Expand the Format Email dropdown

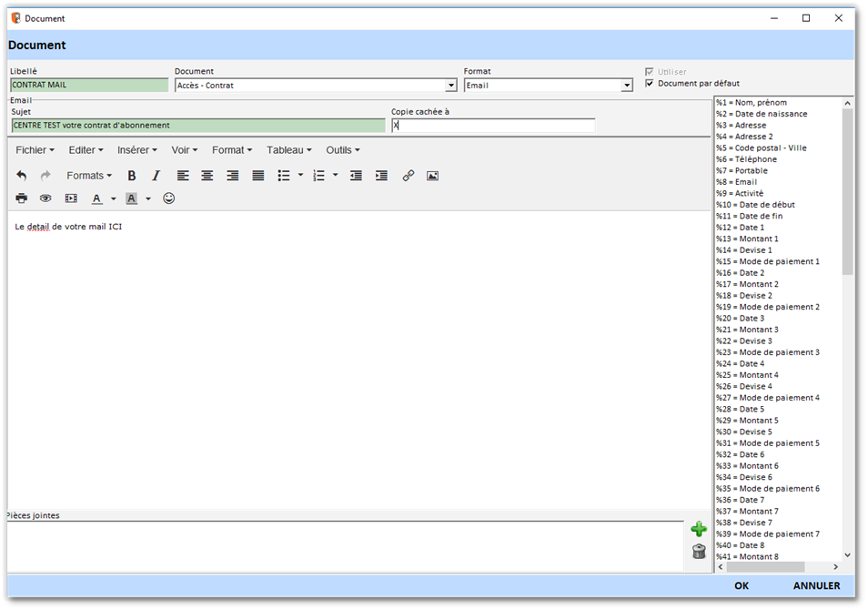click(627, 86)
